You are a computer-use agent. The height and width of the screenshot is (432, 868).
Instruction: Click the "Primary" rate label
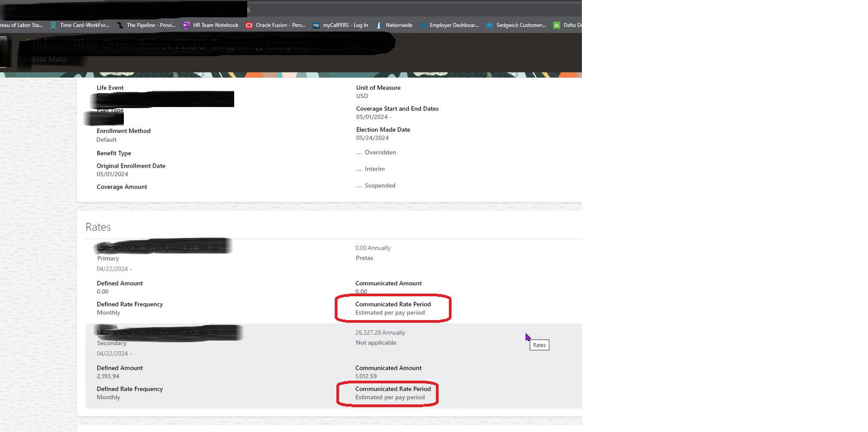tap(108, 258)
